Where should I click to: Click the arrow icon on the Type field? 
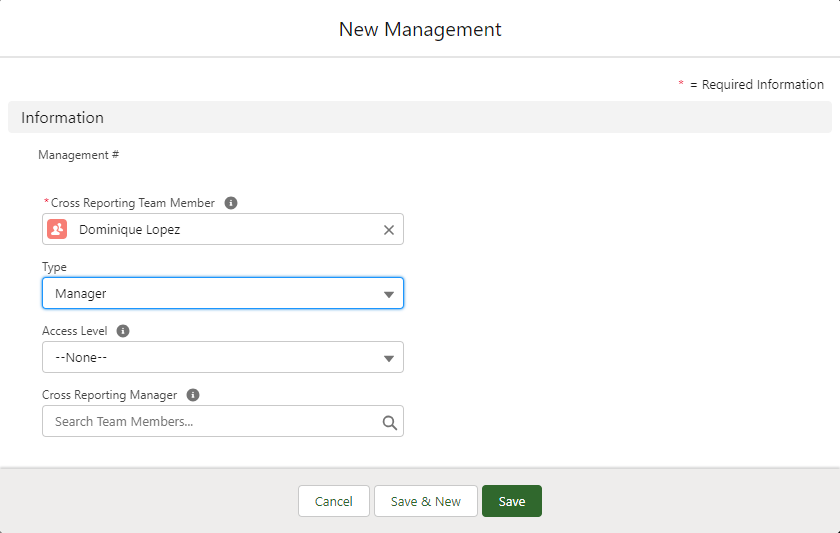pyautogui.click(x=389, y=294)
